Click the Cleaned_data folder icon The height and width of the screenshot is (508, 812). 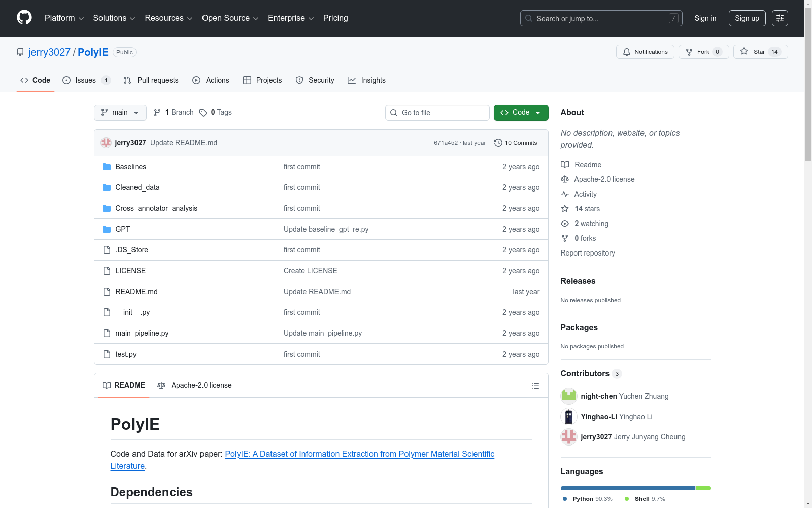click(x=107, y=187)
